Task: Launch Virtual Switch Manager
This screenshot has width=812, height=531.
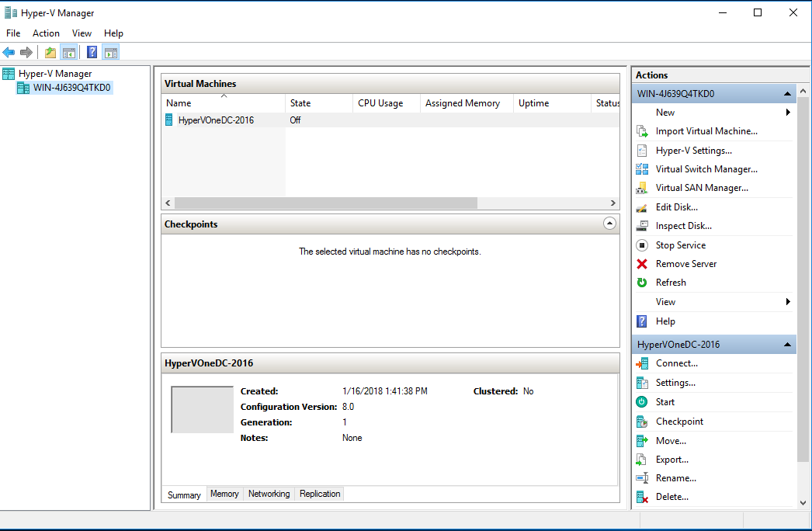Action: 641,168
